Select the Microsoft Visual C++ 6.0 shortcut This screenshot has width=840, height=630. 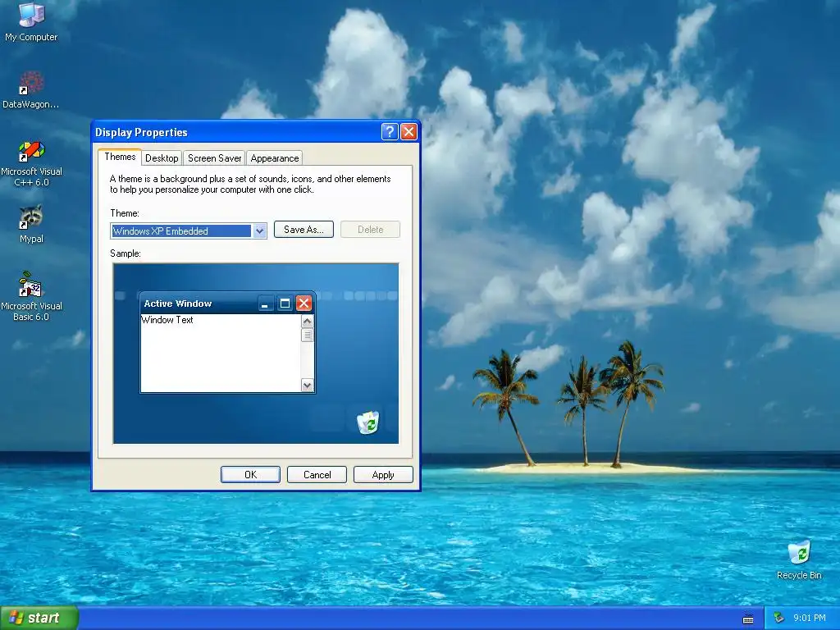pos(31,163)
